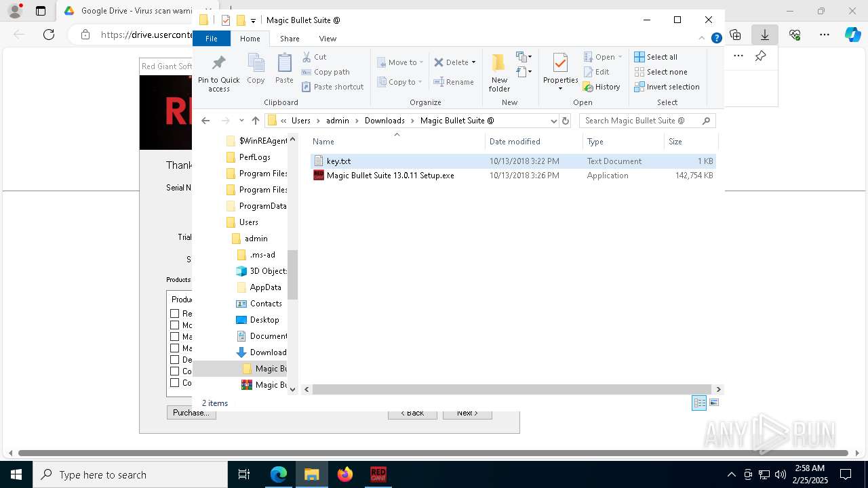The height and width of the screenshot is (488, 868).
Task: Sort by the Type column header
Action: 623,141
